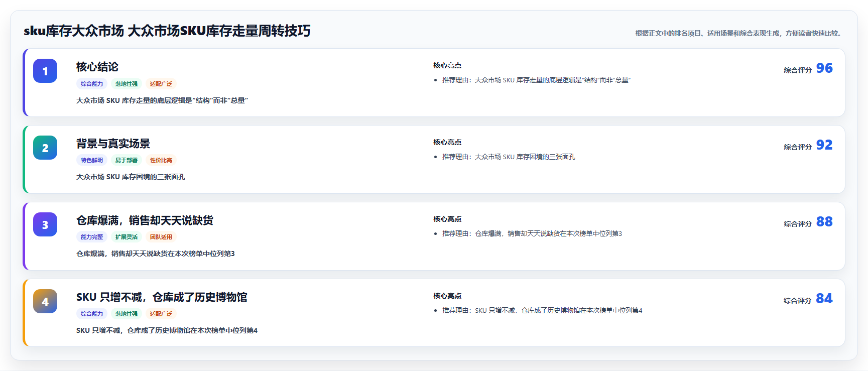The height and width of the screenshot is (371, 868).
Task: Click the rank 4 number badge
Action: pyautogui.click(x=45, y=301)
